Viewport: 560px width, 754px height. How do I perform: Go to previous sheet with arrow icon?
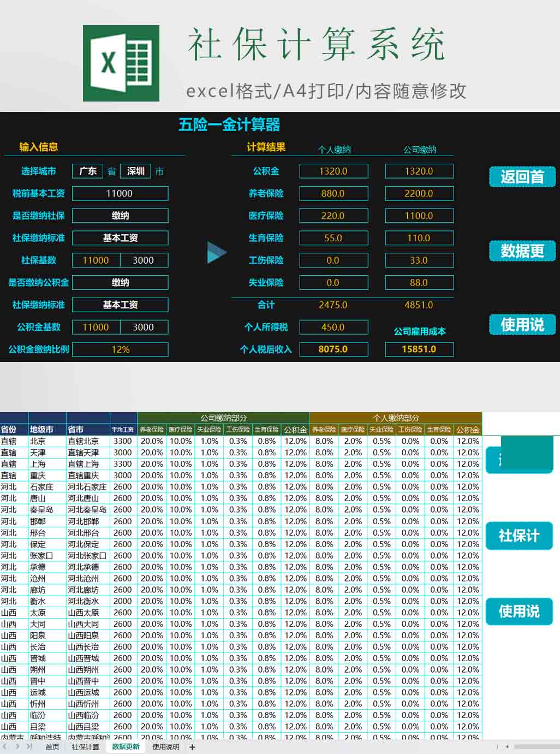(x=5, y=746)
